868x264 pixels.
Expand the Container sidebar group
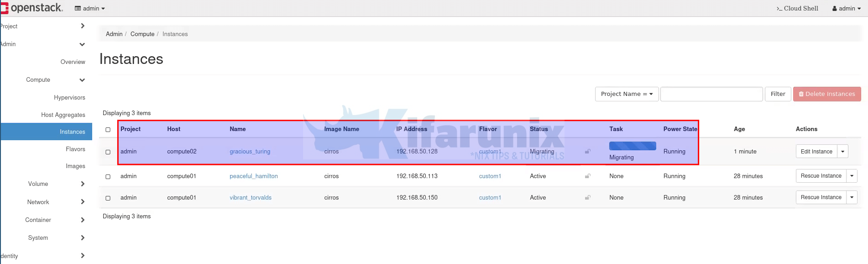pos(55,220)
